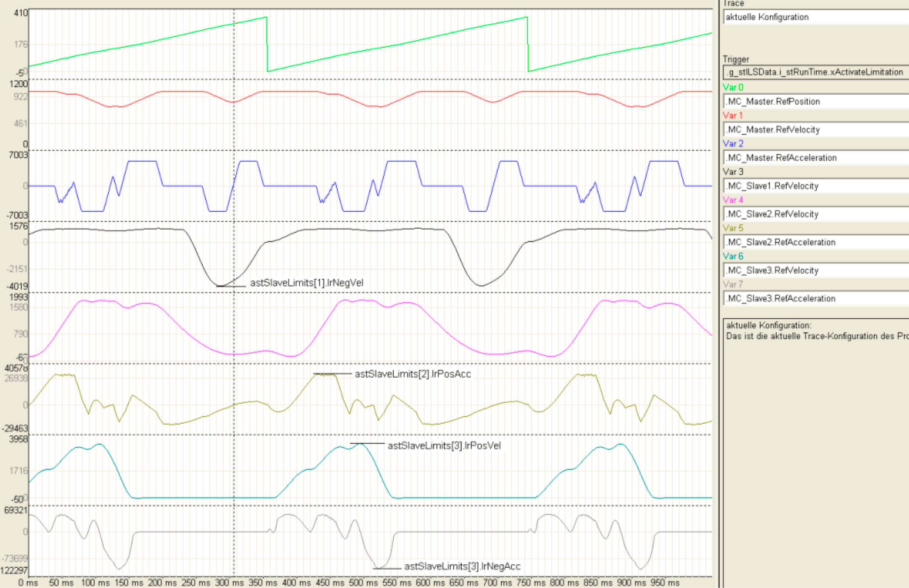Click the magenta Var 4 label

[733, 200]
